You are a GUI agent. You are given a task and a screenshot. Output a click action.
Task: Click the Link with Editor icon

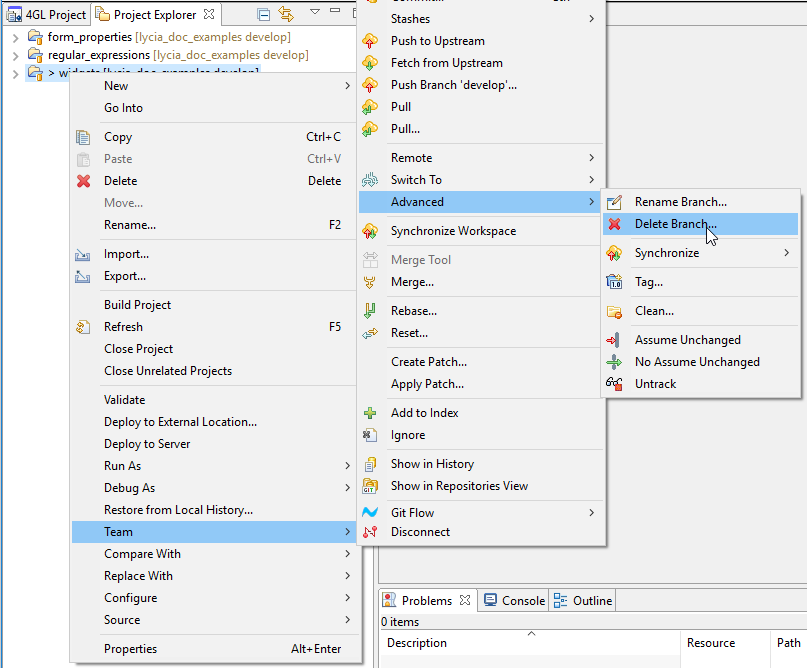tap(286, 15)
